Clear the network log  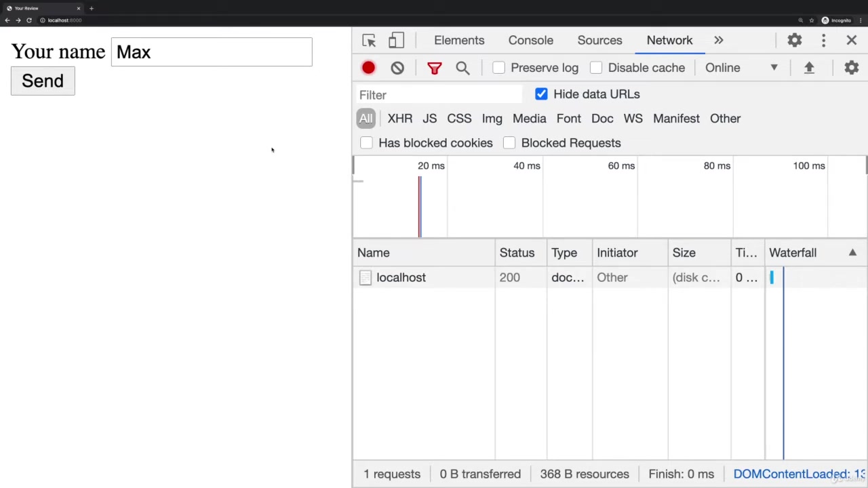click(397, 68)
